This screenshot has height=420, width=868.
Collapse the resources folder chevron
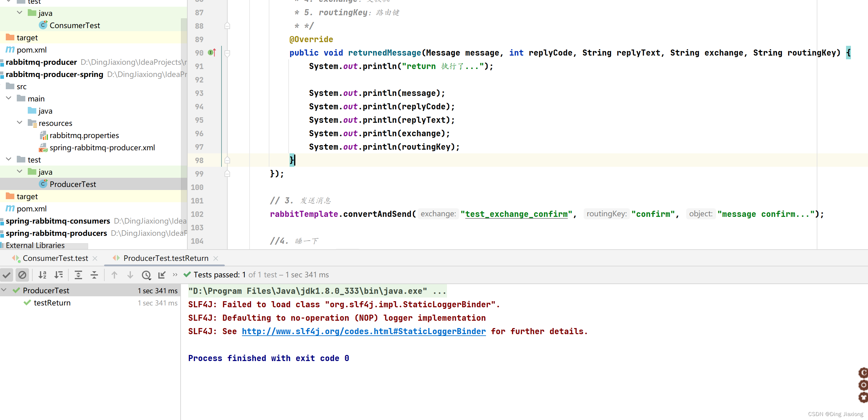tap(20, 122)
